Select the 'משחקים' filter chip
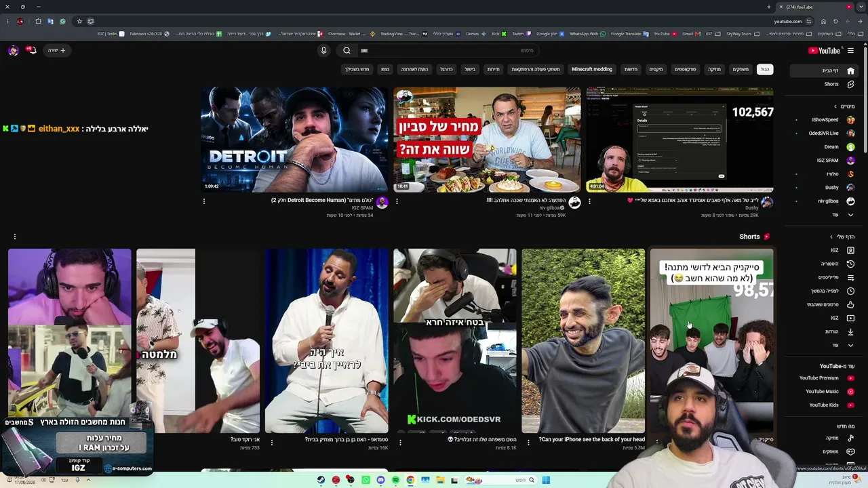 point(741,69)
